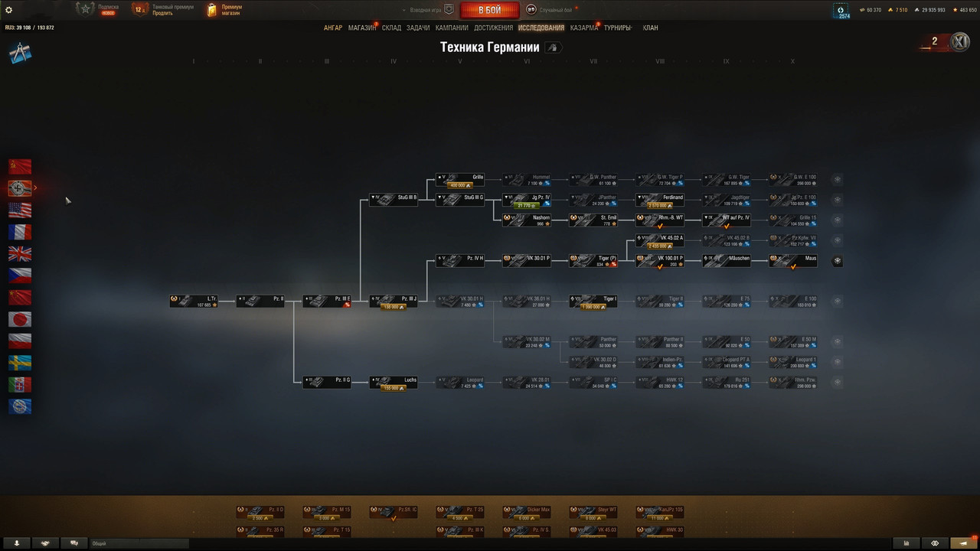The image size is (980, 551).
Task: Click the highlighted round icon beside Maus
Action: (x=838, y=261)
